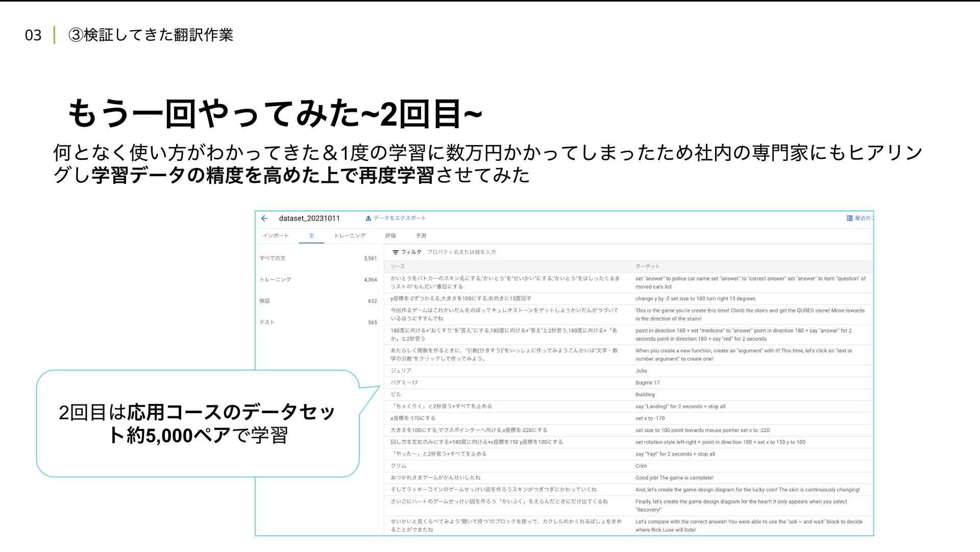The width and height of the screenshot is (980, 552).
Task: Click the list icon at top right
Action: tap(849, 218)
